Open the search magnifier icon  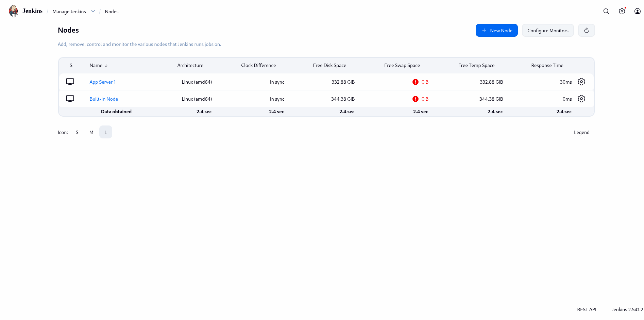(606, 11)
